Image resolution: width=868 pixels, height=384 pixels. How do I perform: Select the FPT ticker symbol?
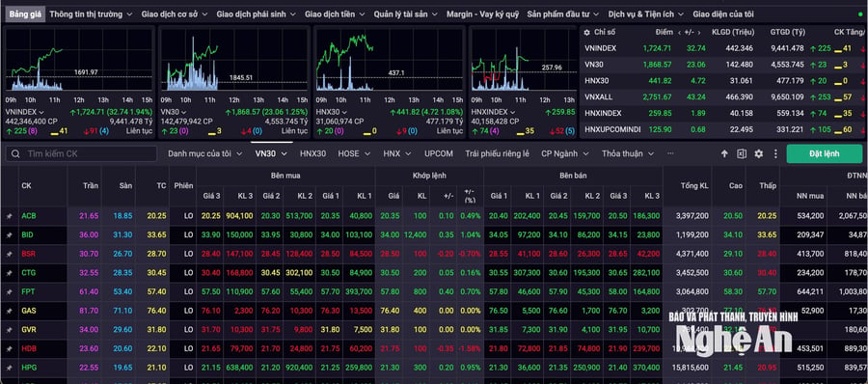coord(28,291)
